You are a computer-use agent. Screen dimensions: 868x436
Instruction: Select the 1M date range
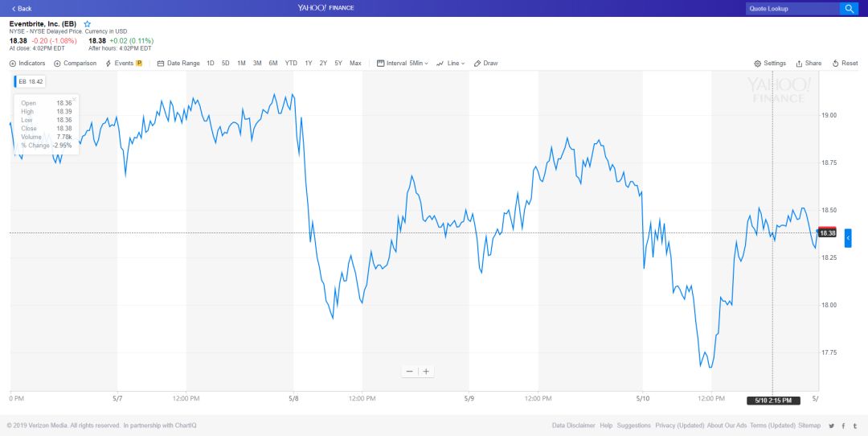coord(241,63)
